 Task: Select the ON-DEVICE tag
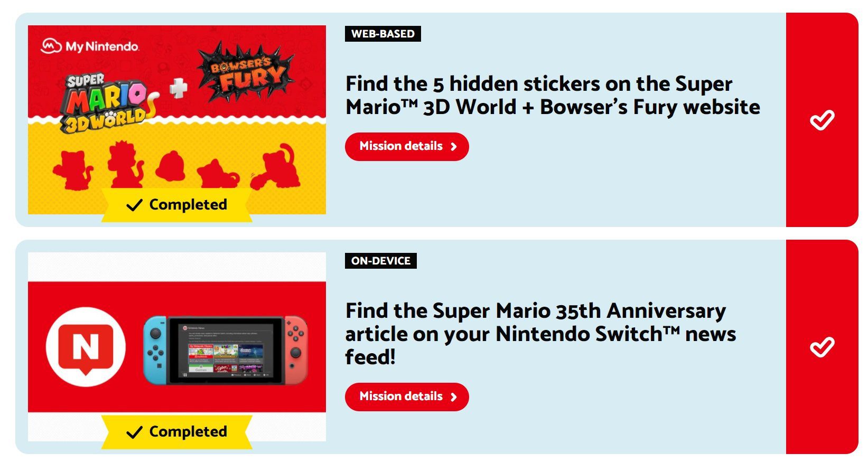pos(380,261)
